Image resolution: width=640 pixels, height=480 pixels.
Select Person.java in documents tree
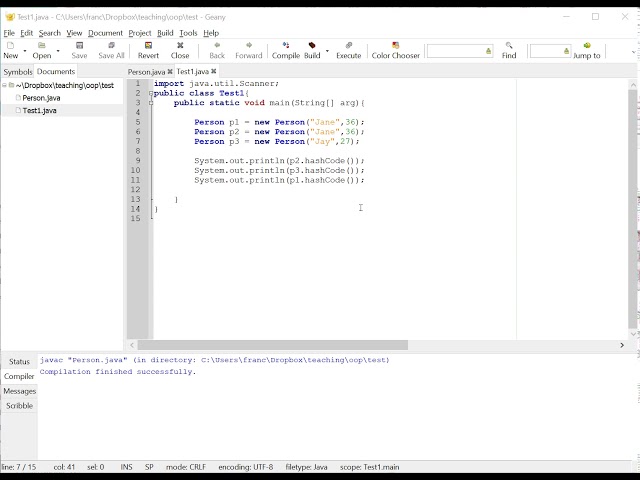tap(41, 98)
